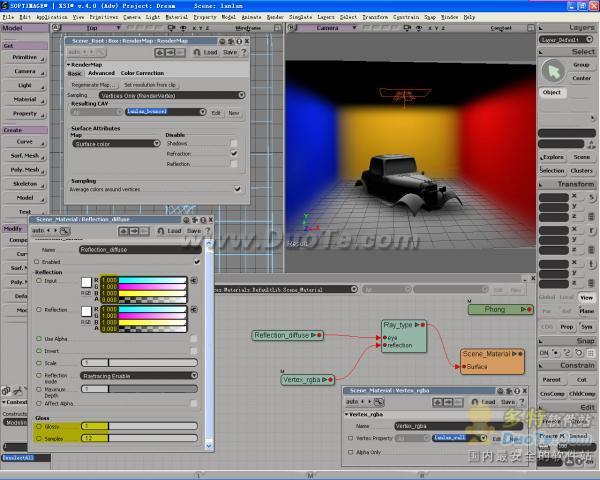Toggle the Refraction disable checkbox
Image resolution: width=600 pixels, height=480 pixels.
click(235, 154)
